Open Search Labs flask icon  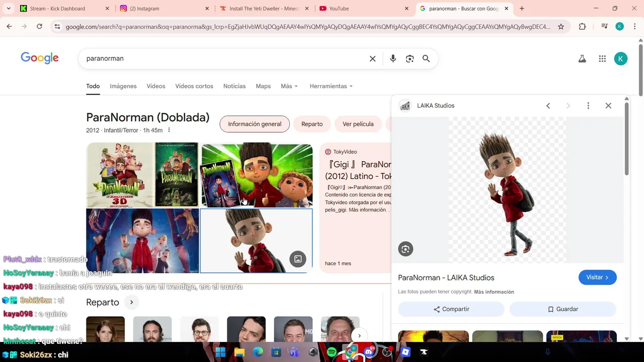[582, 59]
